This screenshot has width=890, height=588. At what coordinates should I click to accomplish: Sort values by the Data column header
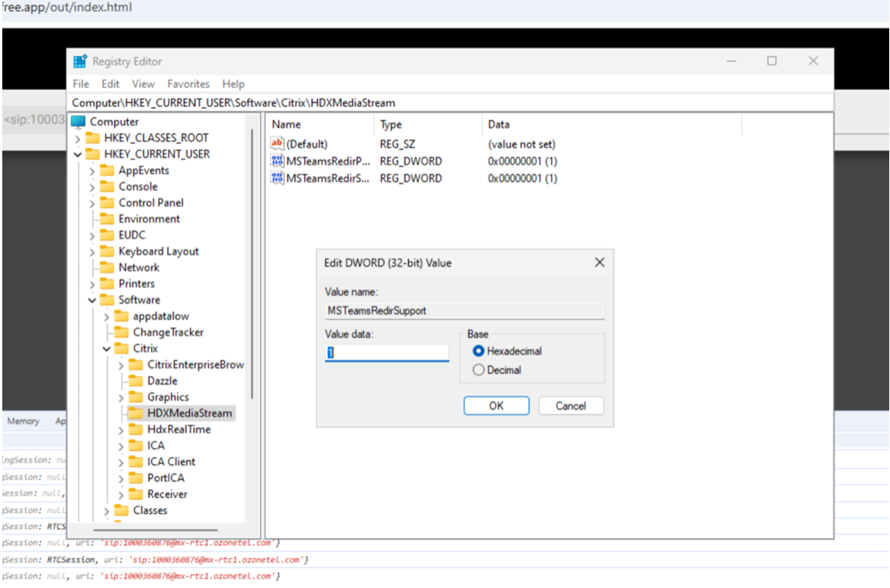tap(612, 125)
